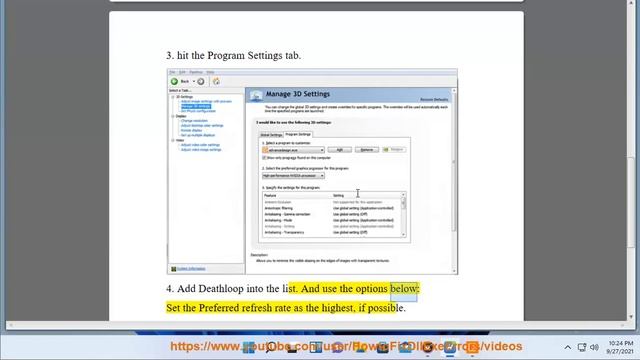Open the Windows Start button on taskbar

(x=249, y=347)
